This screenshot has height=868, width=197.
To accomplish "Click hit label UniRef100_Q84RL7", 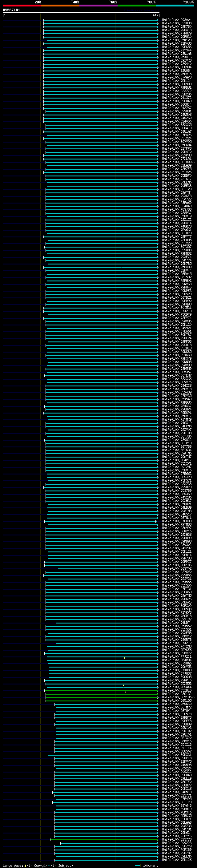I will pyautogui.click(x=176, y=460).
